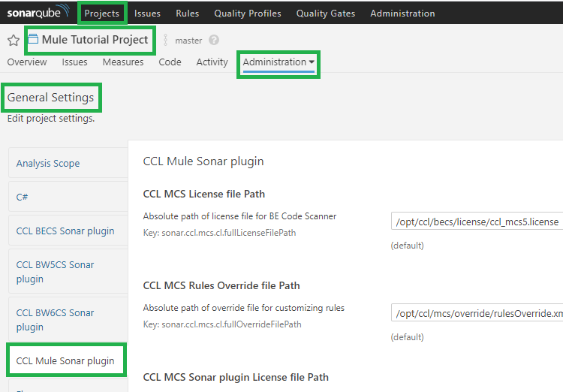
Task: Click the branch icon next to master
Action: 165,40
